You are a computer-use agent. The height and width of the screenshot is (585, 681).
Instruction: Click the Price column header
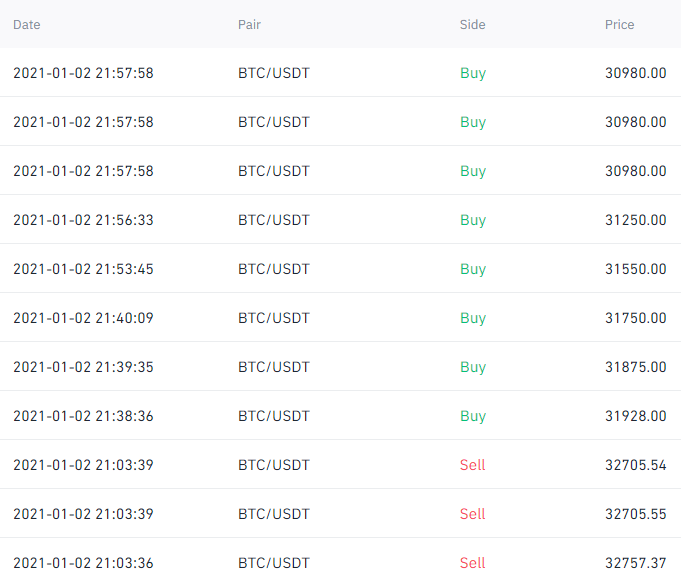(x=619, y=24)
